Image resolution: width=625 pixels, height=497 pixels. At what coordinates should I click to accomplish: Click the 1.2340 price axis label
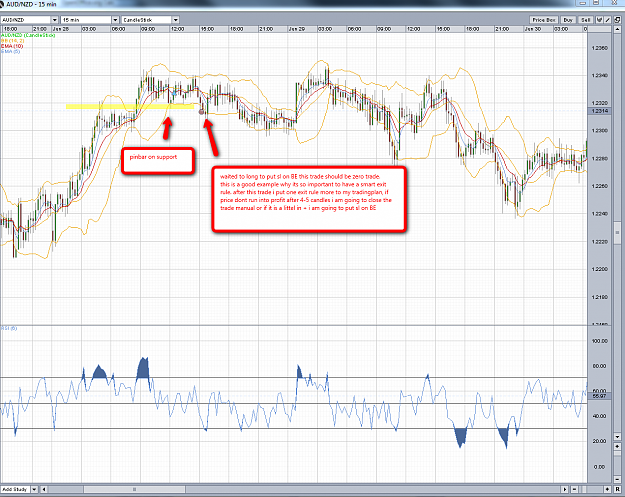(x=600, y=75)
